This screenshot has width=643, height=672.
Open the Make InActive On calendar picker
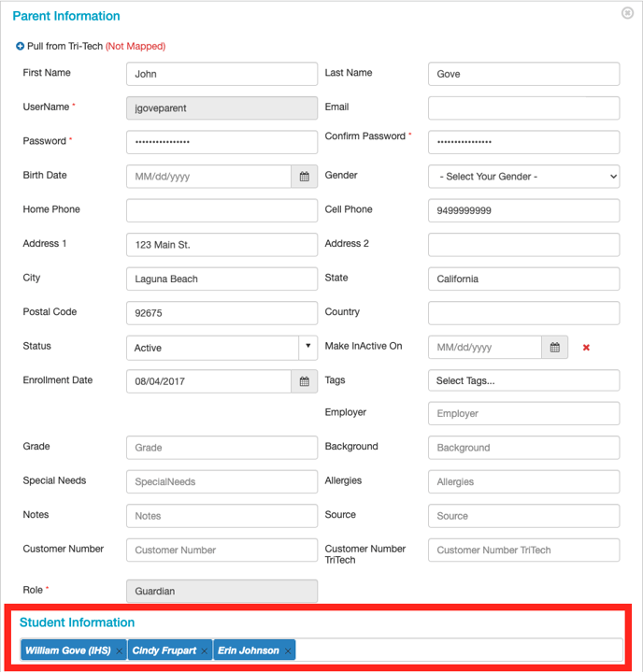(x=554, y=348)
